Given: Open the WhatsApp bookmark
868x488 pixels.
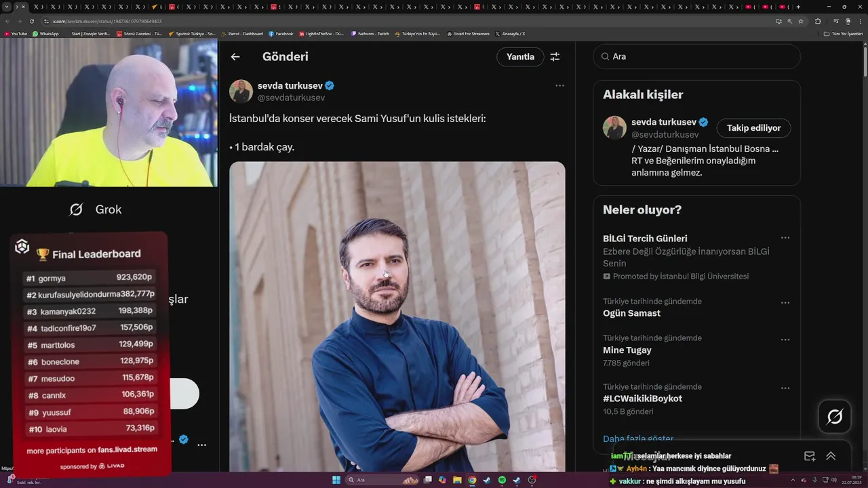Looking at the screenshot, I should (x=45, y=33).
